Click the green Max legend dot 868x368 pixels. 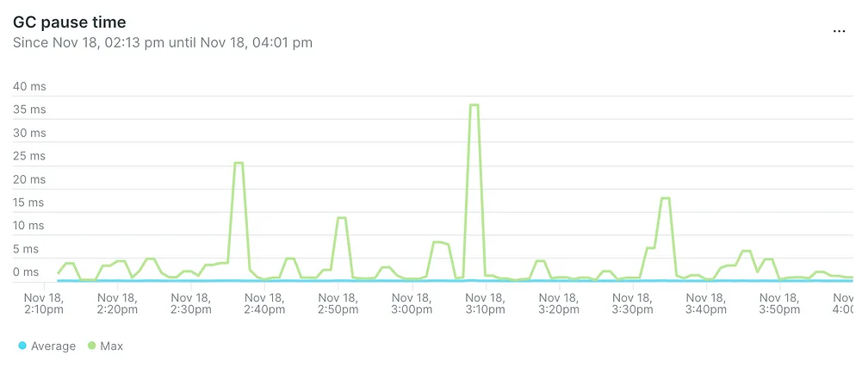[x=92, y=346]
